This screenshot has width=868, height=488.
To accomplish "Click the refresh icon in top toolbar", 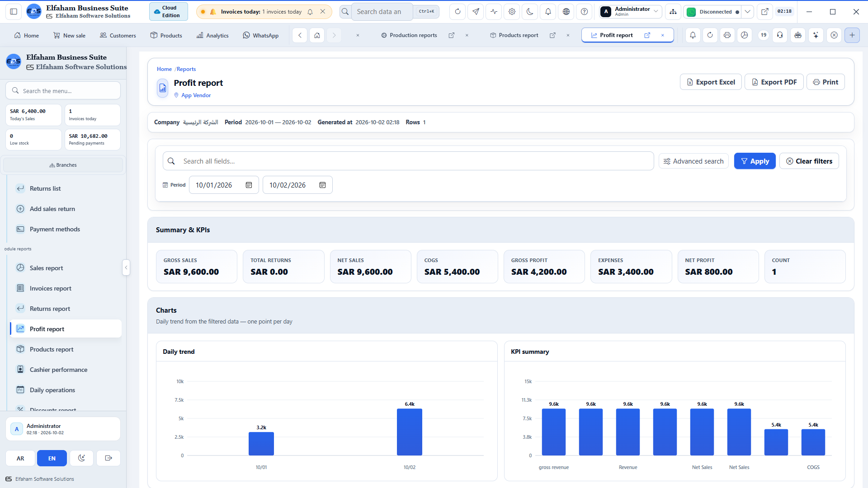I will click(458, 12).
